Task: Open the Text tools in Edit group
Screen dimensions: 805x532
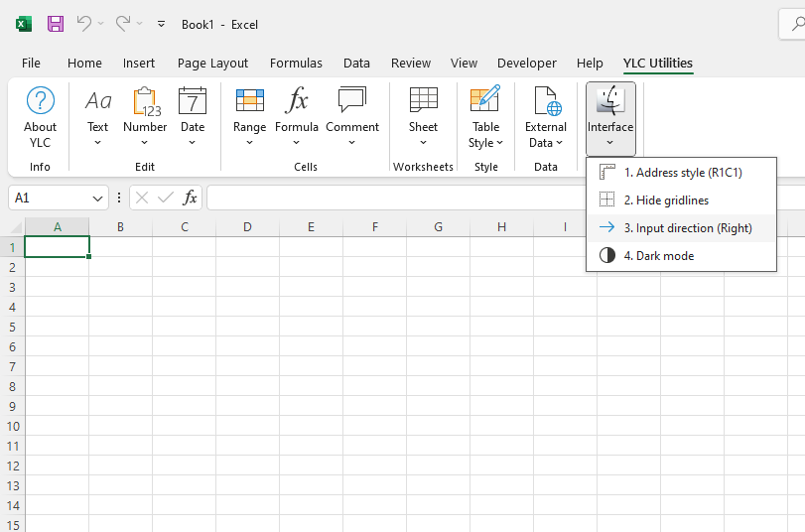Action: pyautogui.click(x=97, y=114)
